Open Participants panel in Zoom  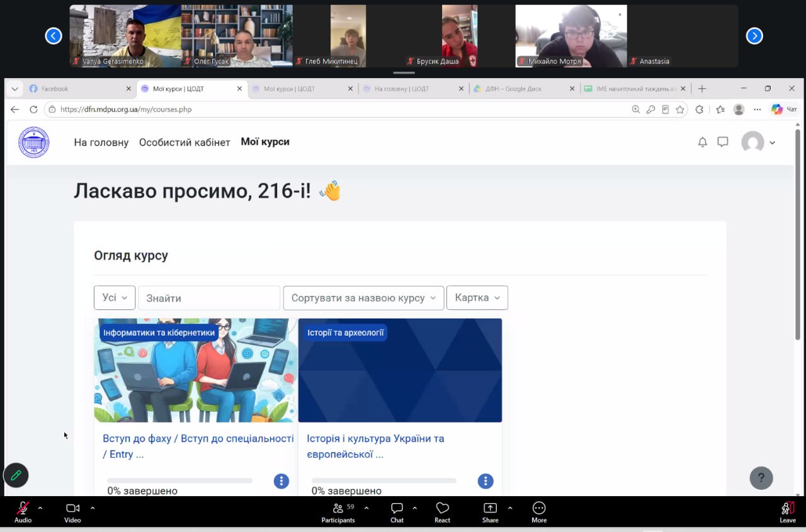point(338,512)
